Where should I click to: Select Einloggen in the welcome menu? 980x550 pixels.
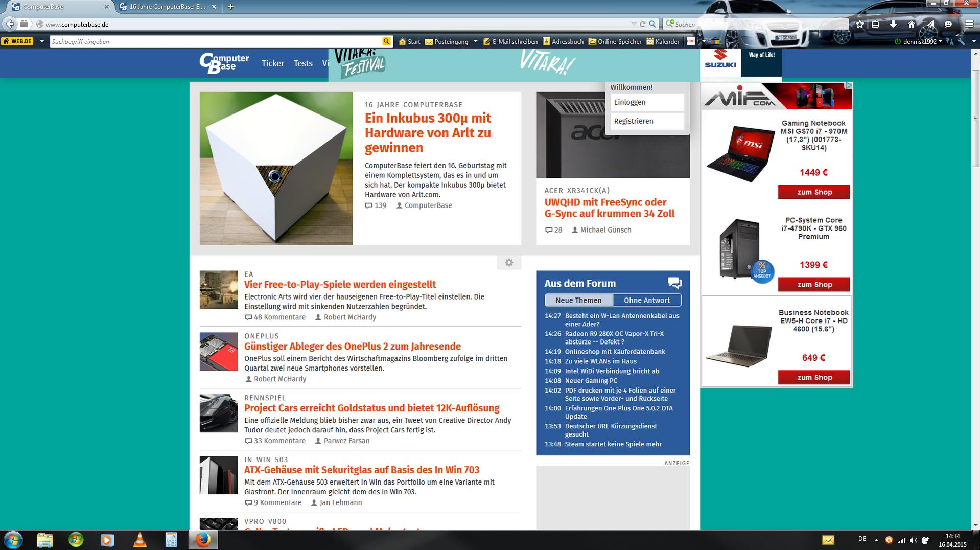(x=647, y=102)
